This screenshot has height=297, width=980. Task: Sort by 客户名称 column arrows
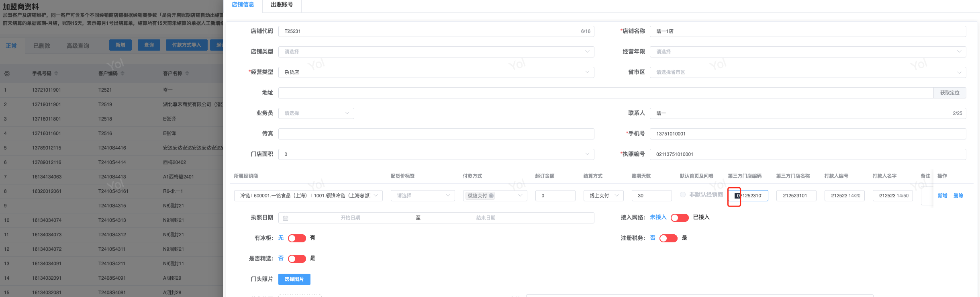point(187,73)
